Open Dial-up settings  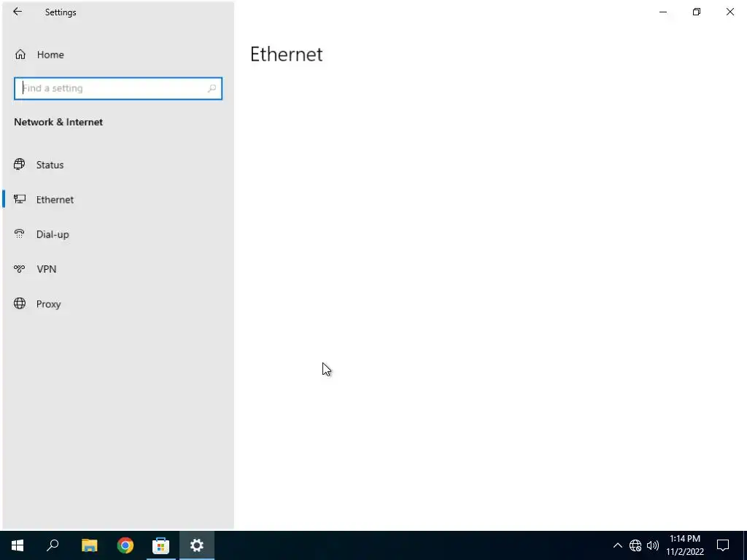click(x=118, y=234)
